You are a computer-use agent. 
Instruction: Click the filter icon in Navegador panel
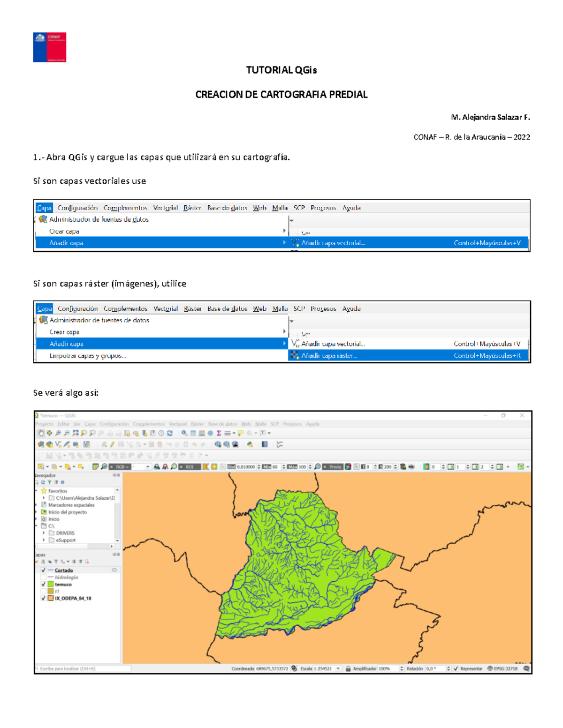(50, 482)
